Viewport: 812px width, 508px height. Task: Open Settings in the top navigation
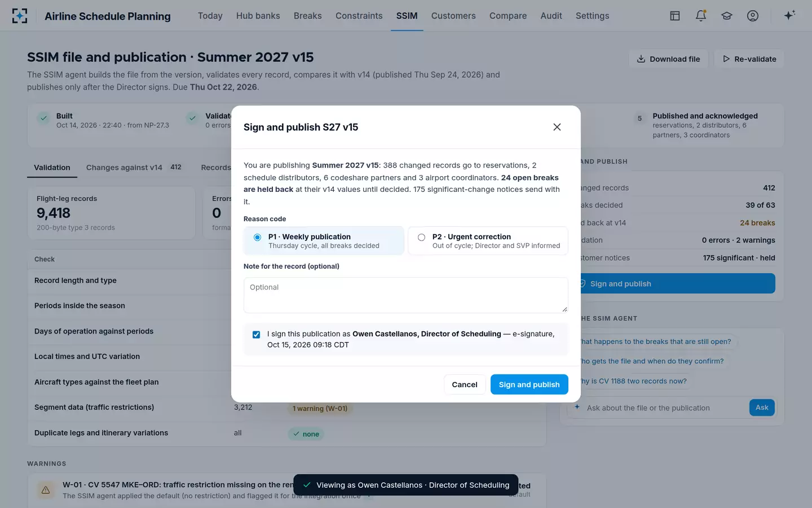(593, 16)
